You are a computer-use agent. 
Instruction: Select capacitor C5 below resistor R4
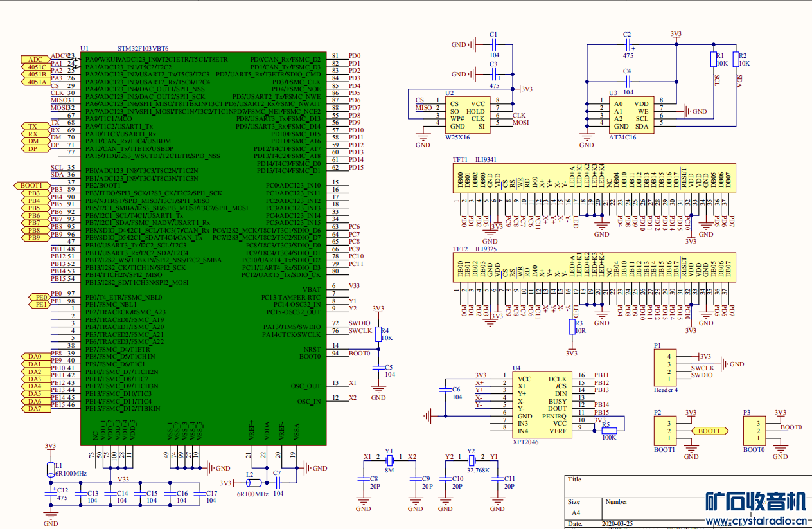click(x=379, y=368)
